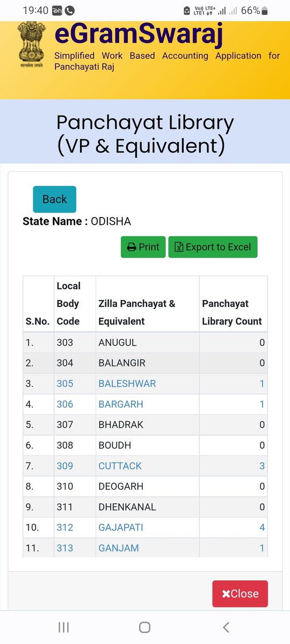Click the State Name ODISHA label
The width and height of the screenshot is (290, 644).
tap(77, 221)
